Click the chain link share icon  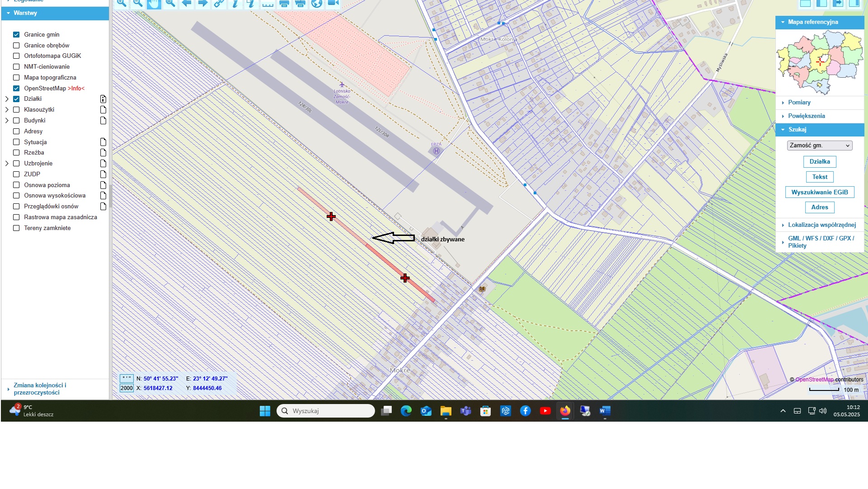(219, 3)
